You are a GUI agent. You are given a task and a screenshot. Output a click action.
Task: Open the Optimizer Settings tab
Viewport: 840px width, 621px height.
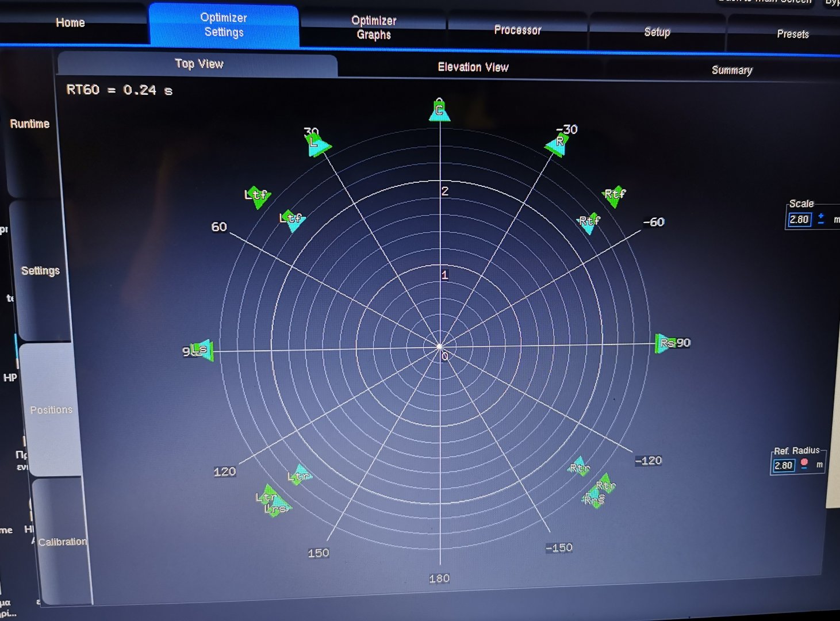tap(224, 25)
